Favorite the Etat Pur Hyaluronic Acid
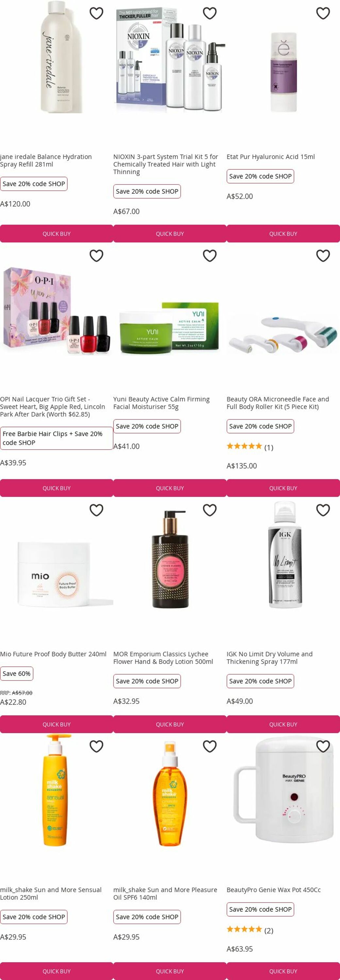 click(323, 13)
